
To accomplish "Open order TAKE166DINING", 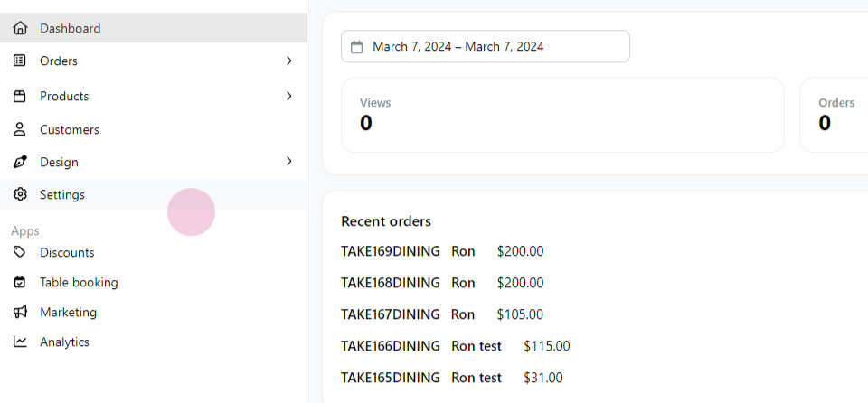I will (391, 346).
